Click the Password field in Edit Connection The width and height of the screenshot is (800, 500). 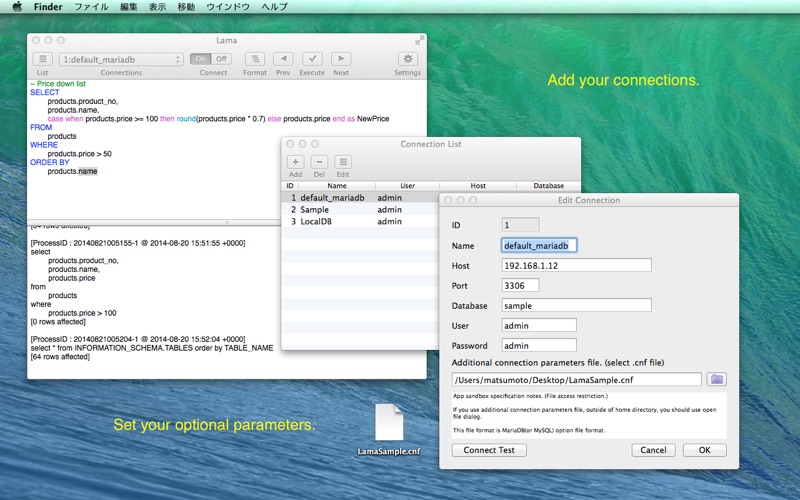coord(539,345)
